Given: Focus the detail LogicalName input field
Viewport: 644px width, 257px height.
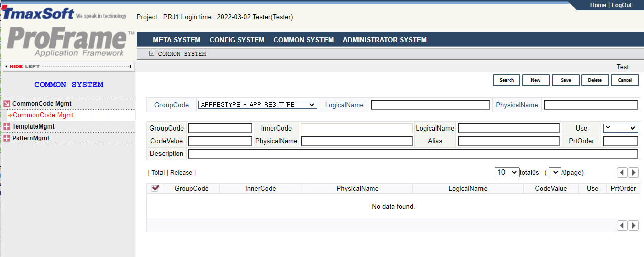Looking at the screenshot, I should (509, 128).
